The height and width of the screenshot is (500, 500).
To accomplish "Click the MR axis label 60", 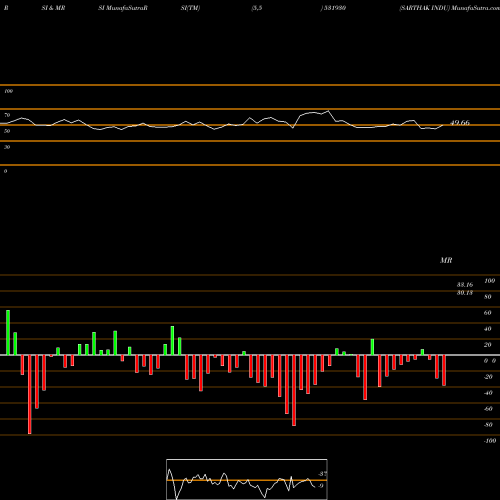I will (x=487, y=313).
